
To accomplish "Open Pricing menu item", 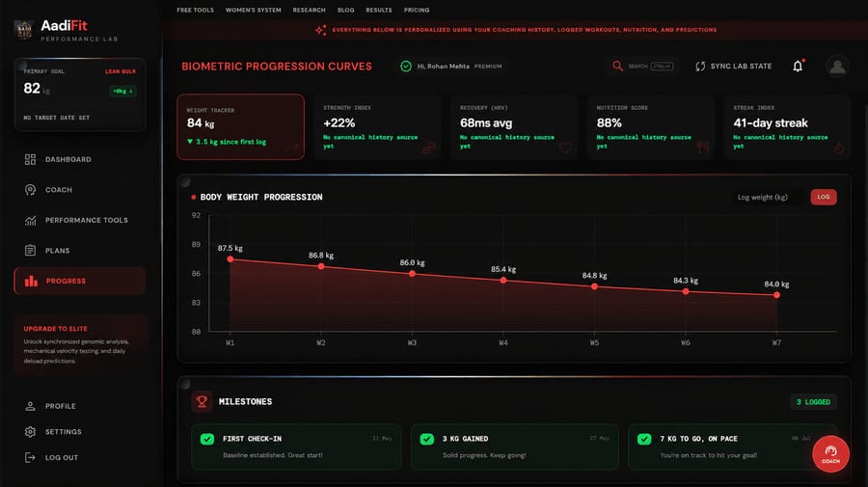I will pyautogui.click(x=417, y=10).
